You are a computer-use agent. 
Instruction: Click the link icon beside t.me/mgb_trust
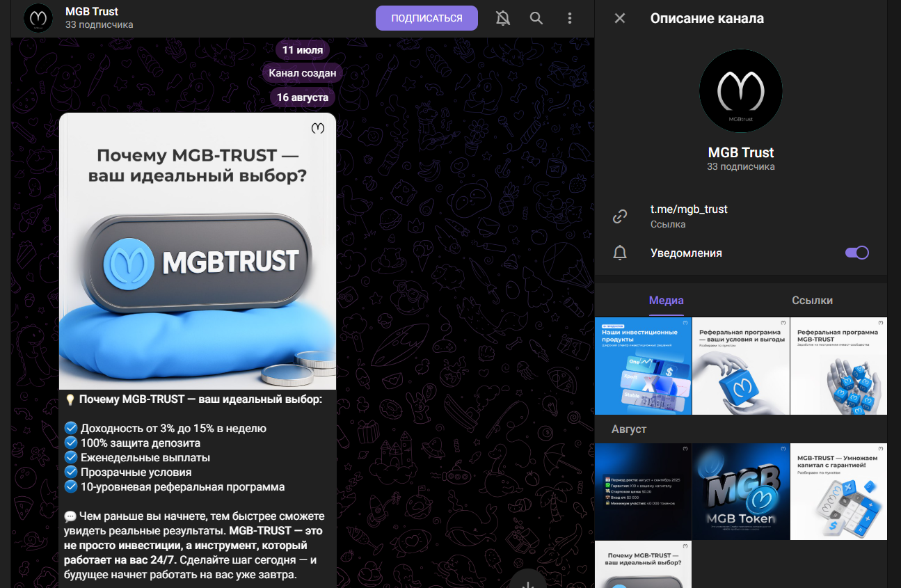click(620, 216)
